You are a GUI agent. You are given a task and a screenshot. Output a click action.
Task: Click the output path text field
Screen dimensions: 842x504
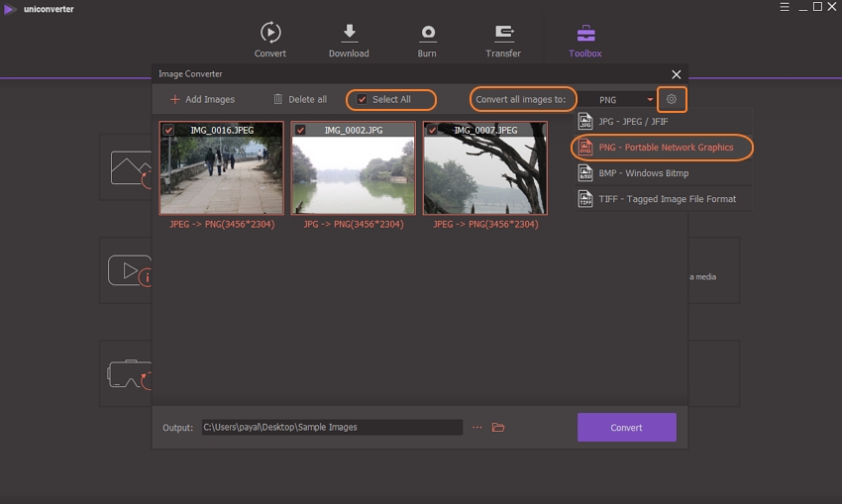331,427
